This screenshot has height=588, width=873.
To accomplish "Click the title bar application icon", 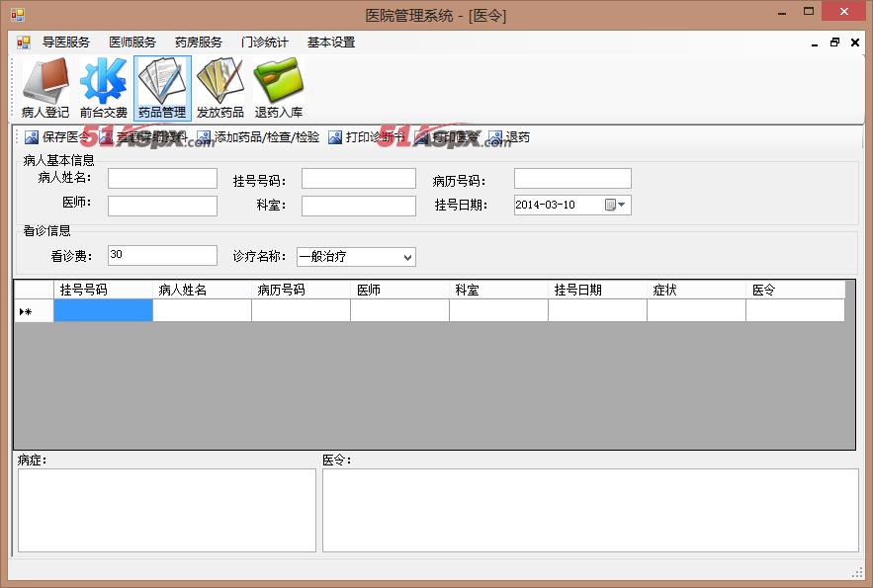I will (x=17, y=15).
